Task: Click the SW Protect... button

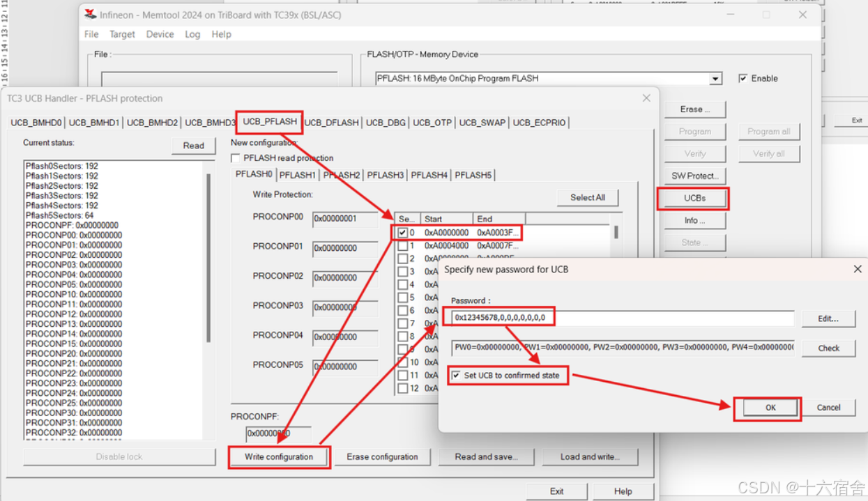Action: click(x=694, y=176)
